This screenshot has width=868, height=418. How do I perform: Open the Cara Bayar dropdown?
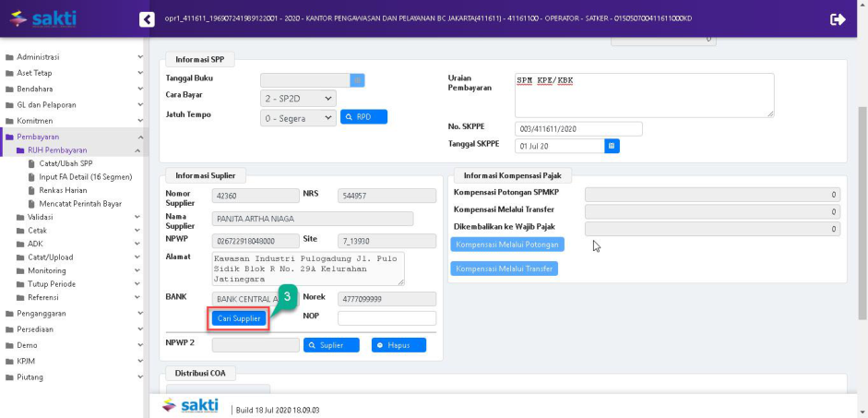(x=298, y=98)
